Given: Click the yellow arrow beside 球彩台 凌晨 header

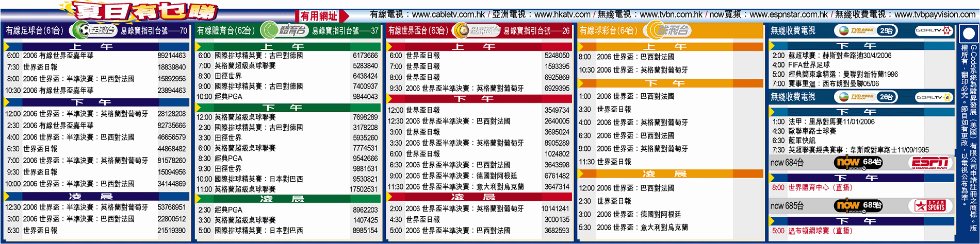Looking at the screenshot, I should coord(582,174).
